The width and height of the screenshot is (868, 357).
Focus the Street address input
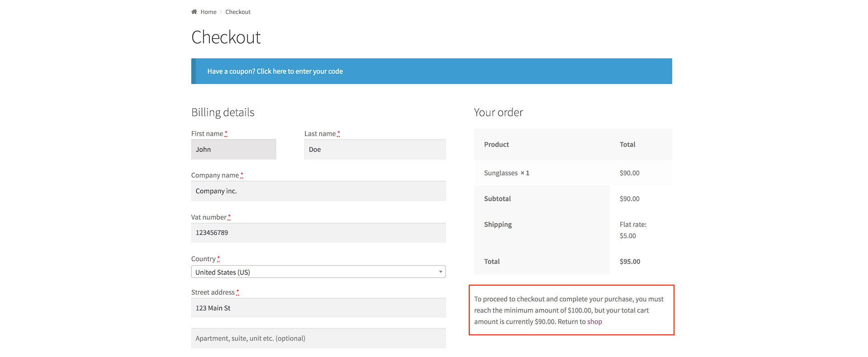click(x=318, y=308)
